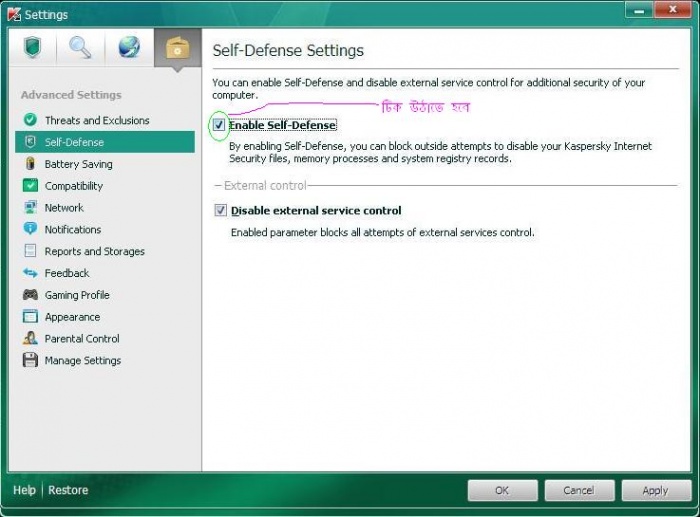The height and width of the screenshot is (517, 700).
Task: Select Self-Defense settings section
Action: [105, 142]
